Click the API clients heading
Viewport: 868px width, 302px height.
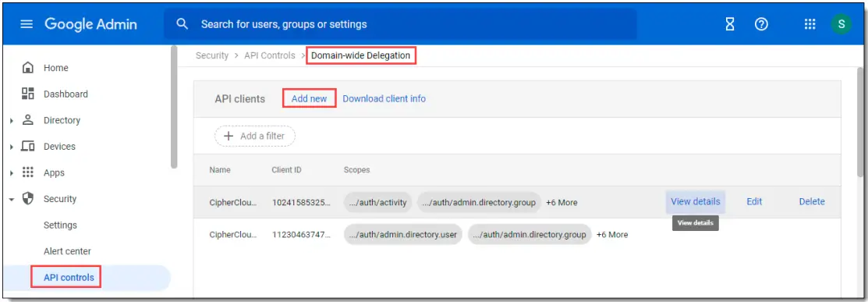(x=239, y=98)
